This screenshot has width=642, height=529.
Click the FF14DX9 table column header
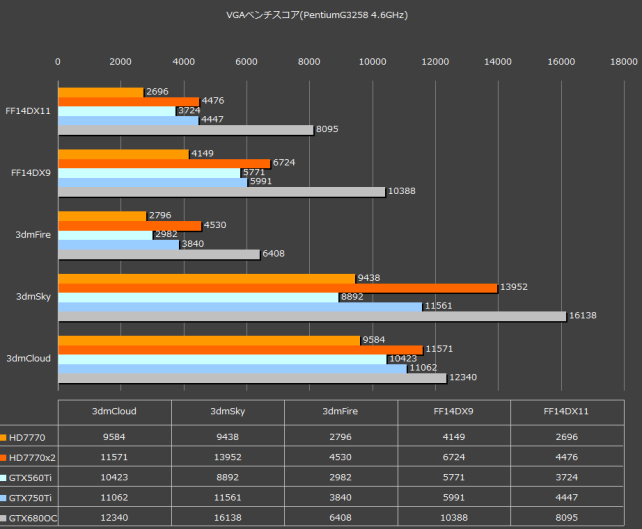click(x=454, y=411)
